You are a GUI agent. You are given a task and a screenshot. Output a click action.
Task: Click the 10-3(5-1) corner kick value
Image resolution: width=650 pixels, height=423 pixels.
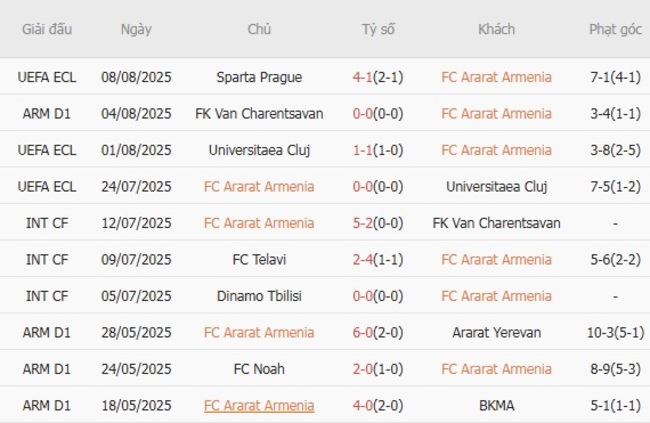[615, 333]
